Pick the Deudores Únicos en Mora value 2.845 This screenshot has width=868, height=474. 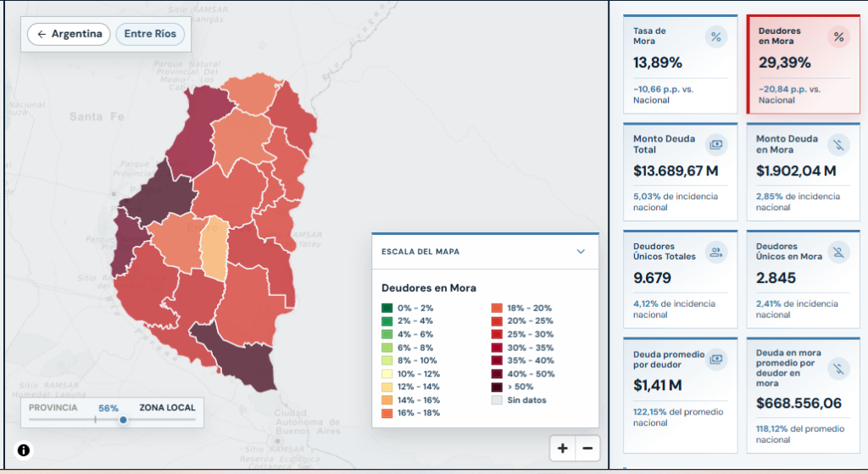pyautogui.click(x=776, y=278)
